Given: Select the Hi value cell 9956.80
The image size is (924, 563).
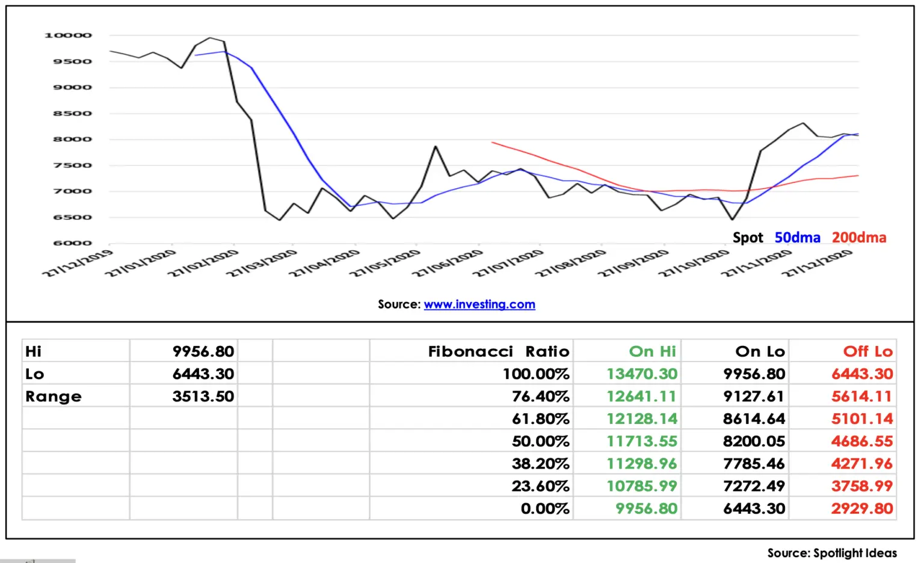Looking at the screenshot, I should click(x=183, y=351).
